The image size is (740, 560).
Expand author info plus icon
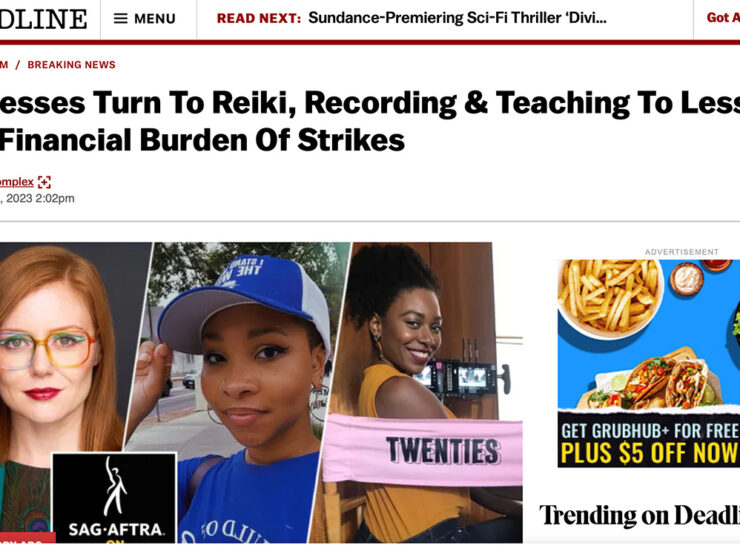tap(44, 182)
